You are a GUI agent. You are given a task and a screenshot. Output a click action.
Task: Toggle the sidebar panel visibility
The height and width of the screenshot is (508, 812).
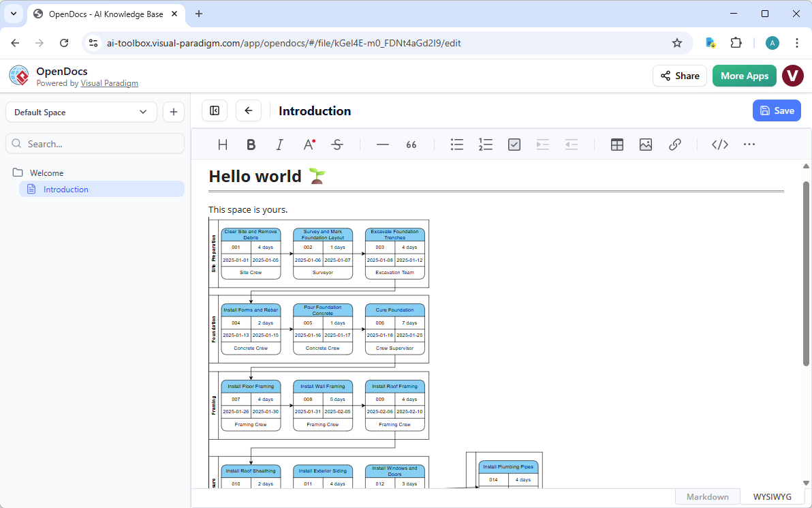215,110
